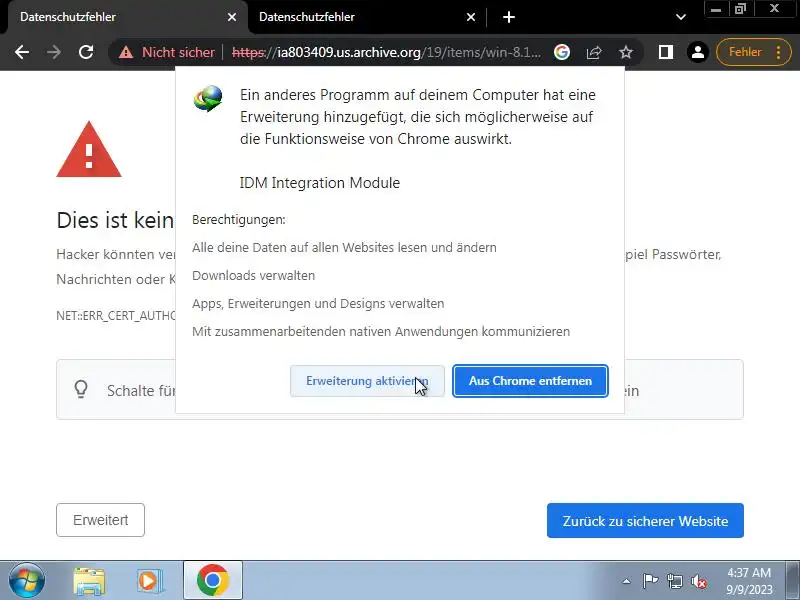Click the Nicht sicher security label
This screenshot has width=800, height=600.
coord(178,52)
